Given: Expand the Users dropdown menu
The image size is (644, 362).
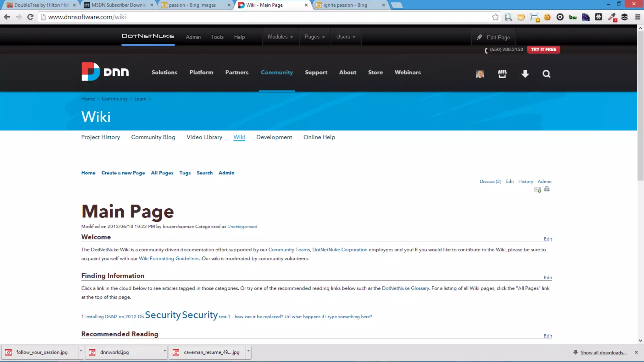Looking at the screenshot, I should [346, 37].
